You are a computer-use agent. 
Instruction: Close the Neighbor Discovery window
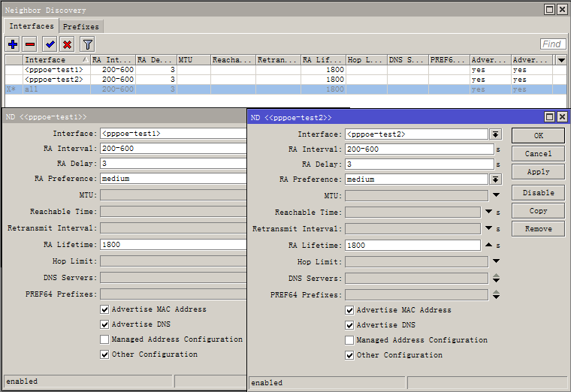point(562,10)
